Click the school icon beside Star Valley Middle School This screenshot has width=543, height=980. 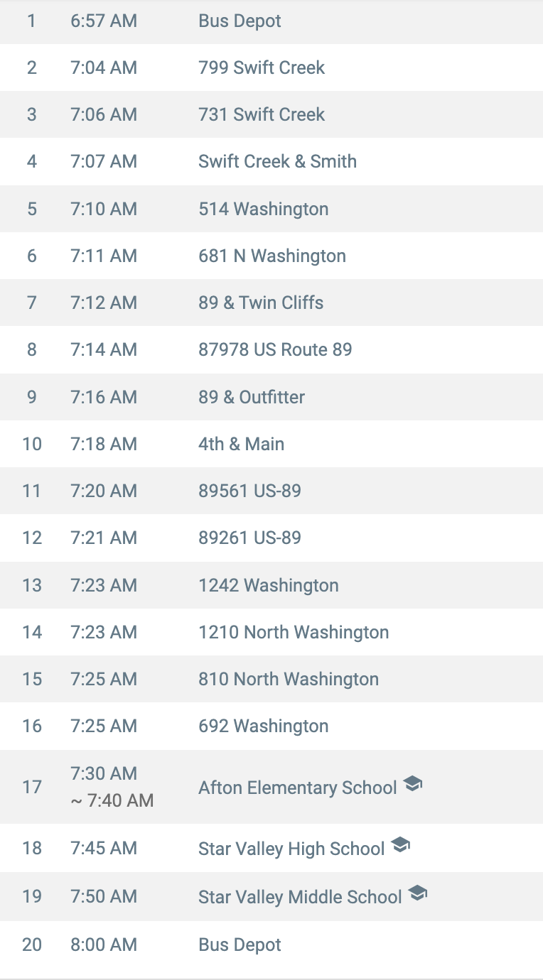[x=418, y=894]
